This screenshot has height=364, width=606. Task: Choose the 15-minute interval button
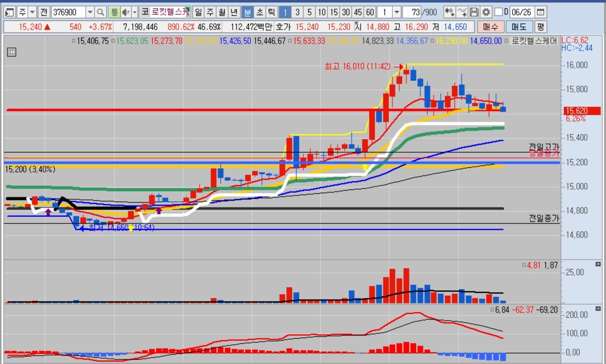334,12
